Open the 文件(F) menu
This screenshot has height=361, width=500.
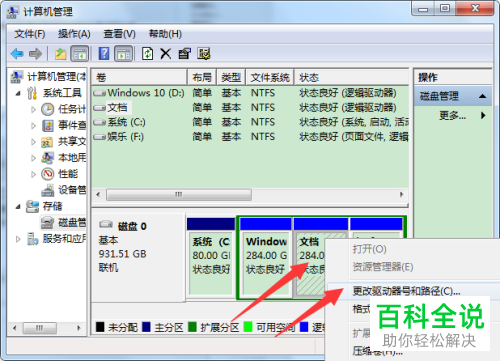[30, 34]
